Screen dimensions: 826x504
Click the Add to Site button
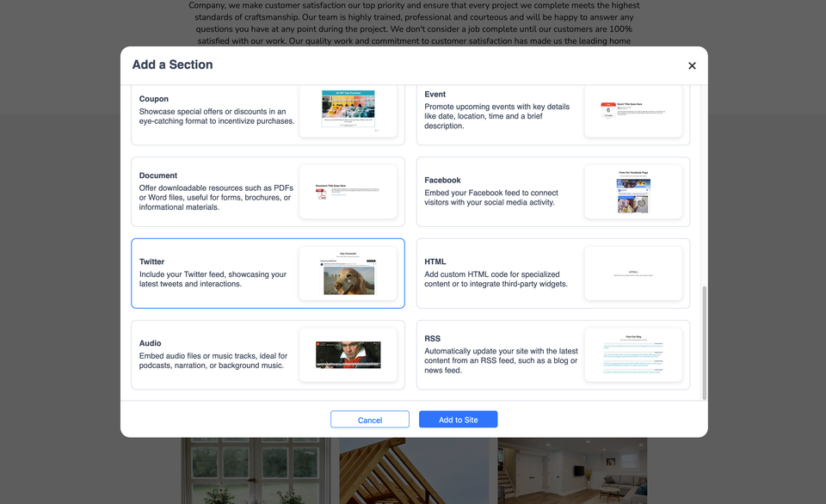[x=459, y=419]
